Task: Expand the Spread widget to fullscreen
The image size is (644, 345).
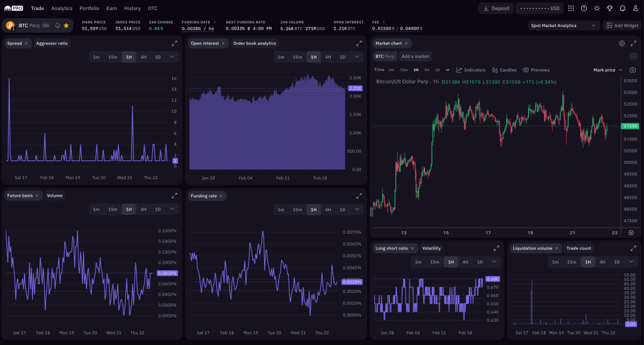Action: pos(174,43)
